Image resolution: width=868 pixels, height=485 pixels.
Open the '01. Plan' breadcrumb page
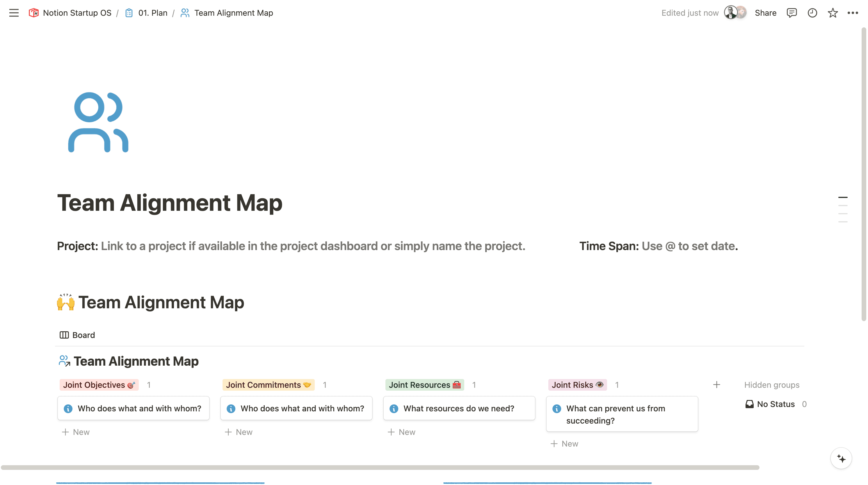point(152,13)
